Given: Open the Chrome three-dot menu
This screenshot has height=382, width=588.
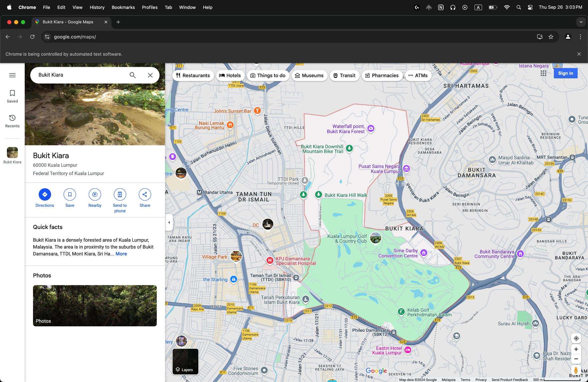Looking at the screenshot, I should (580, 37).
